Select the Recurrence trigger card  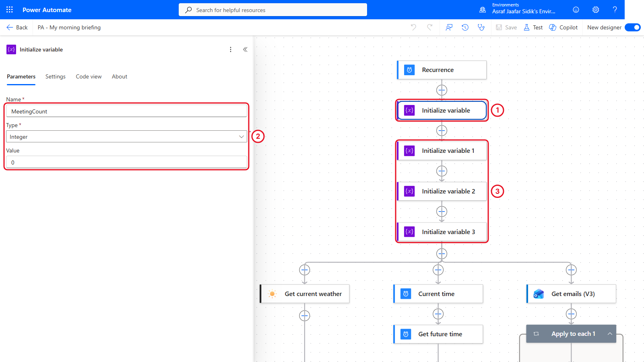coord(442,70)
